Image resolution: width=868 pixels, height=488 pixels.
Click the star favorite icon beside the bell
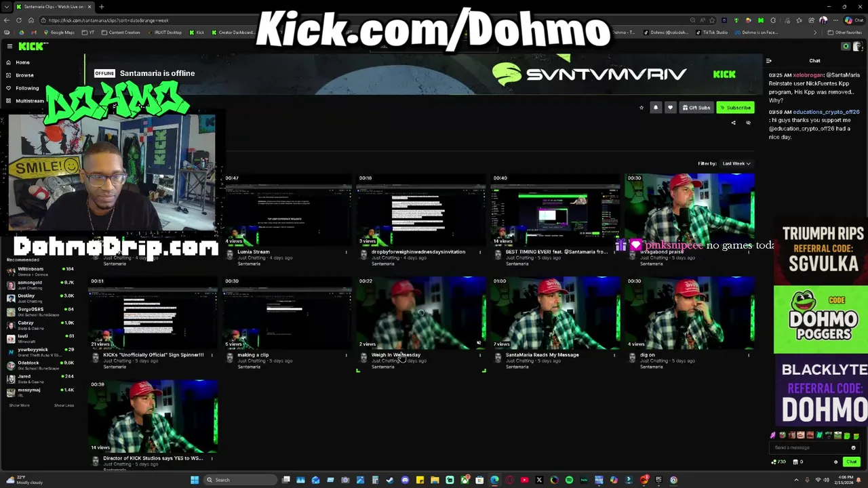(642, 108)
